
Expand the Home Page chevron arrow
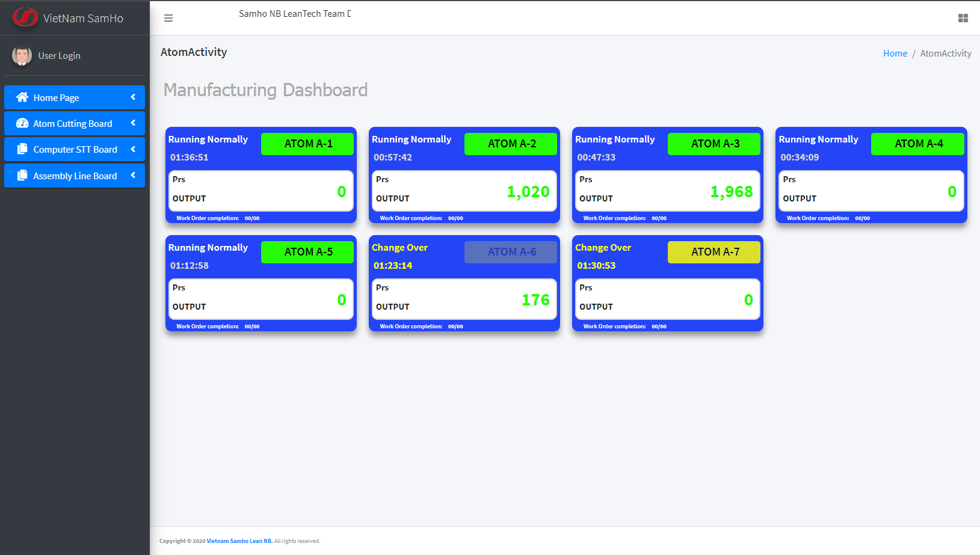133,97
